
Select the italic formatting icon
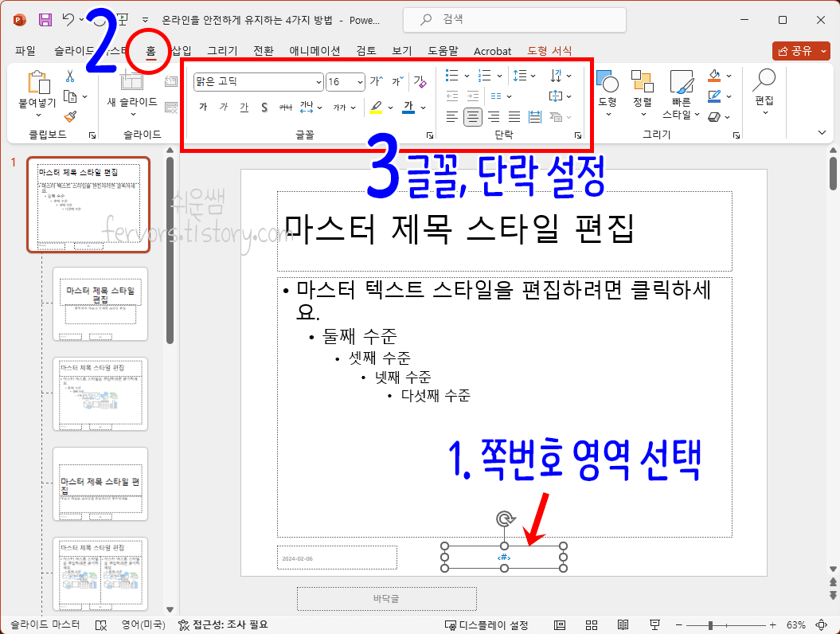tap(224, 106)
